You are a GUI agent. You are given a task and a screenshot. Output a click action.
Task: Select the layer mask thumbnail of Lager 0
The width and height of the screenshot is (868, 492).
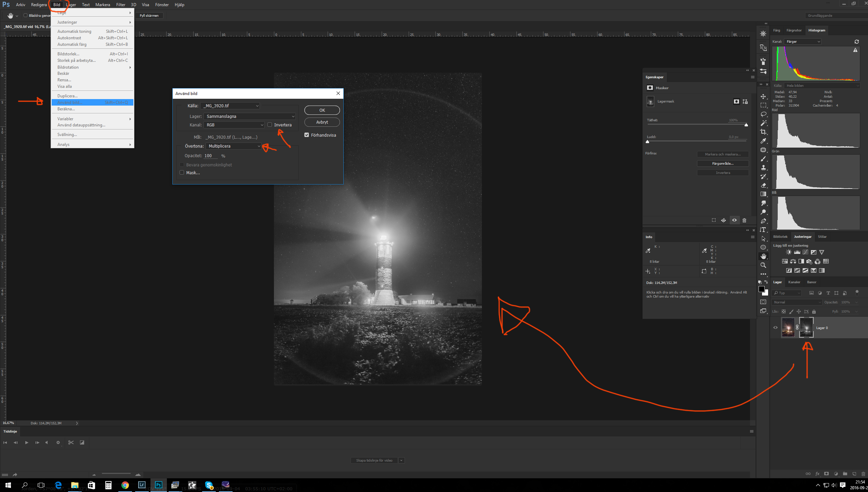click(806, 328)
